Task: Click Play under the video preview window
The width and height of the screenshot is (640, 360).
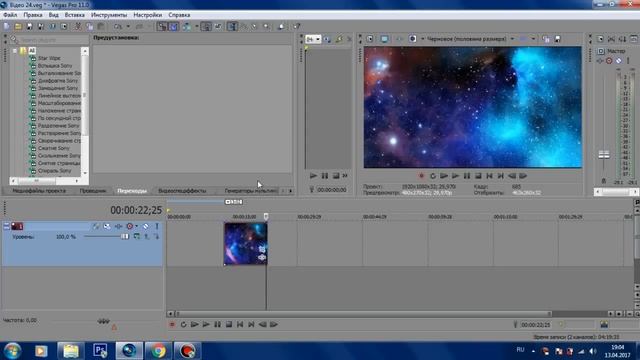Action: 455,176
